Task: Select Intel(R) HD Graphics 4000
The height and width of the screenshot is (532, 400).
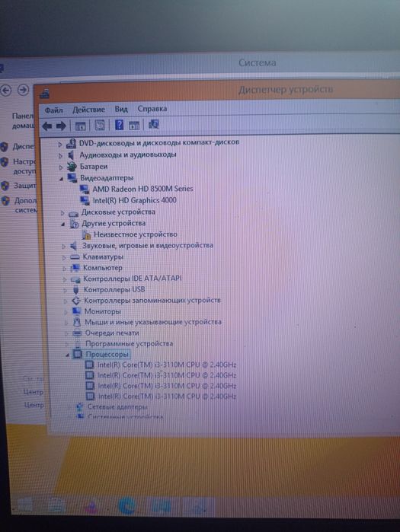Action: pos(134,200)
